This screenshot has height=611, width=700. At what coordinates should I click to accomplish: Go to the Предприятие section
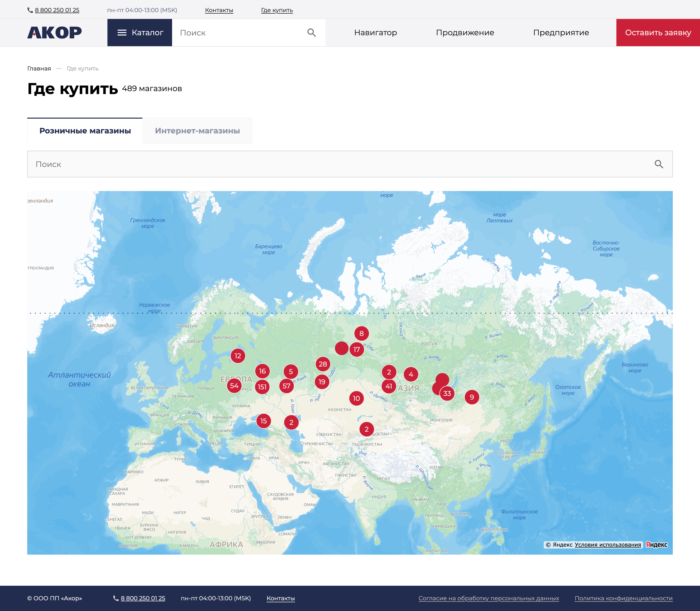point(561,33)
